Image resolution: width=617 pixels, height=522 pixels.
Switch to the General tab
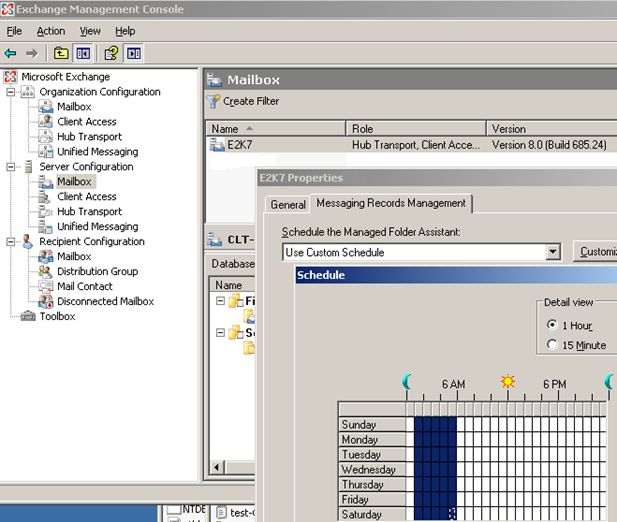pos(288,205)
